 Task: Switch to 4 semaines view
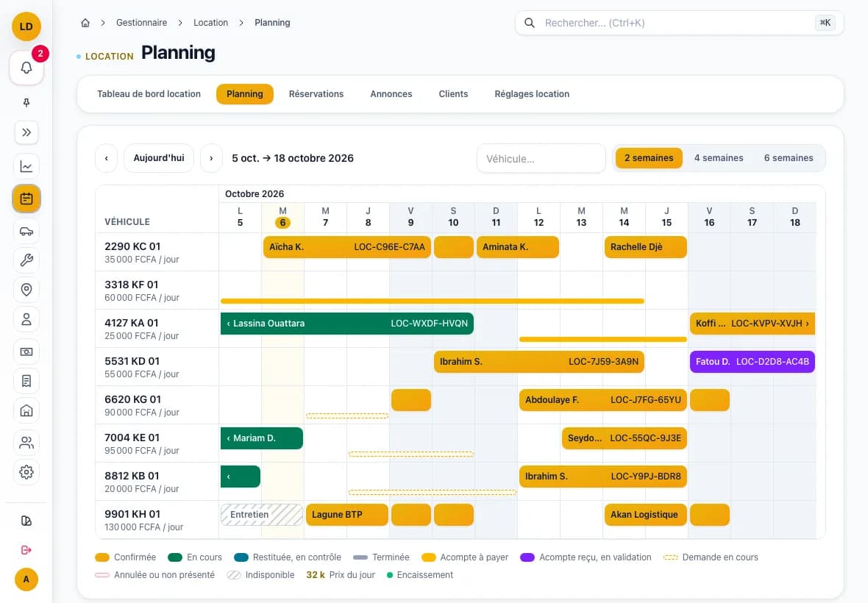pos(719,158)
